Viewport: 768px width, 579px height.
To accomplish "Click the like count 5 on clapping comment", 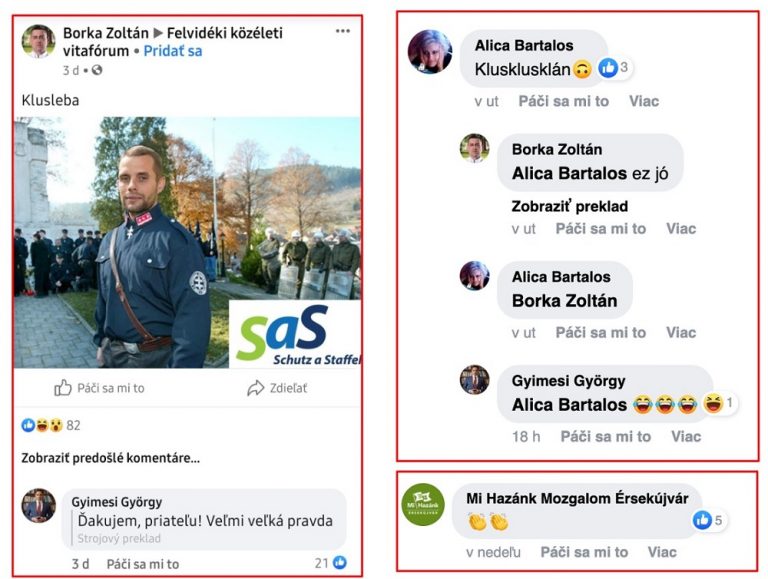I will [709, 520].
